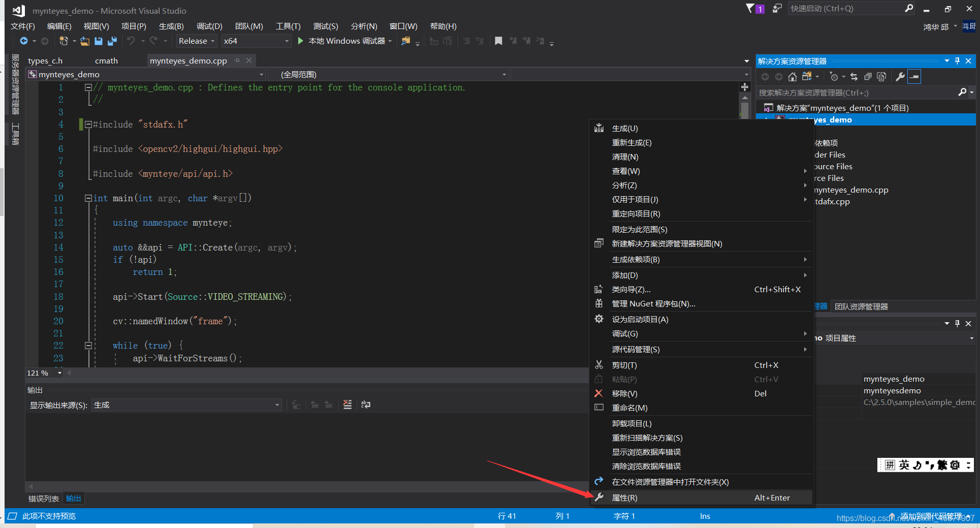Viewport: 980px width, 528px height.
Task: Start the local Windows debugger play button
Action: [x=300, y=41]
